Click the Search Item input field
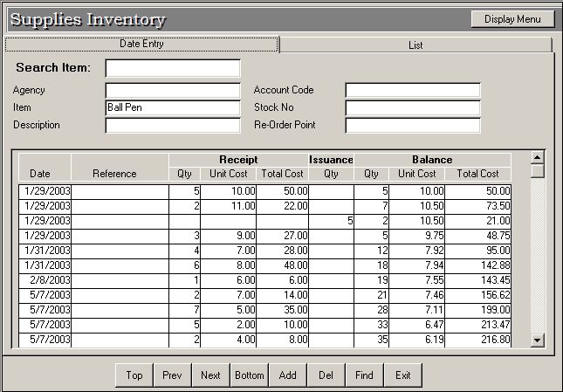563x392 pixels. pyautogui.click(x=172, y=68)
